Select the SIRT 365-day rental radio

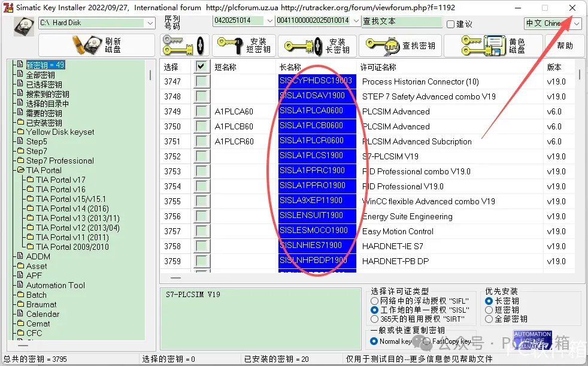click(374, 319)
